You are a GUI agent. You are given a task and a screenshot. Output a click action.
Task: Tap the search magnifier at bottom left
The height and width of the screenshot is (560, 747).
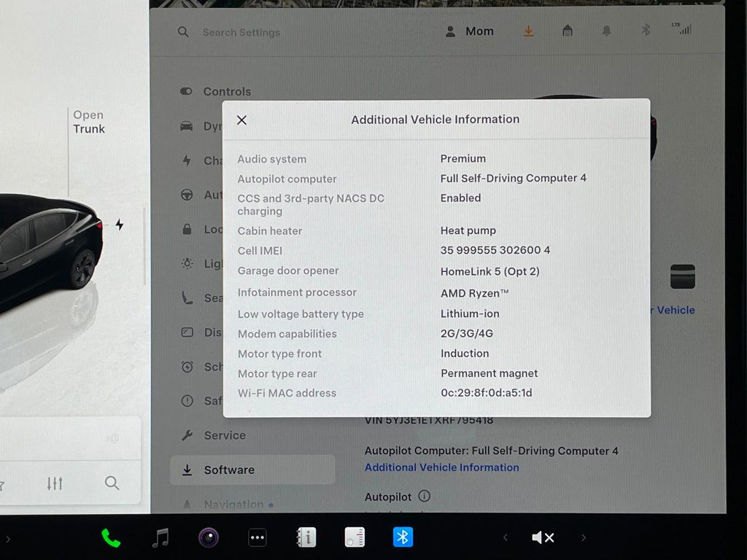coord(112,483)
